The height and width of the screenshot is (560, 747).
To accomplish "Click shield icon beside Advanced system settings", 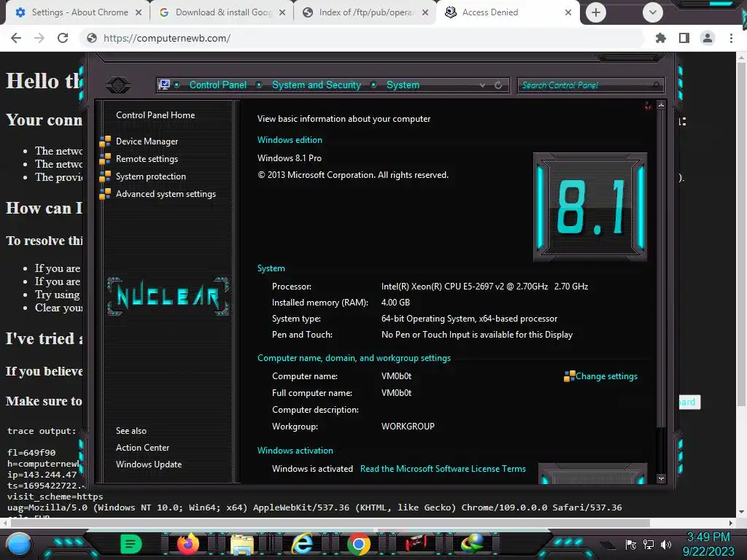I will [105, 194].
